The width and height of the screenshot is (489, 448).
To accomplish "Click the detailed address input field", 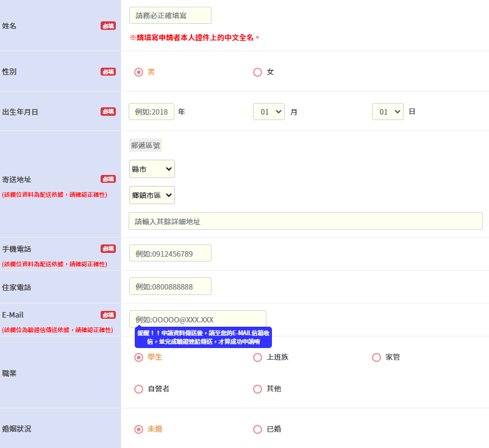I will [x=305, y=221].
